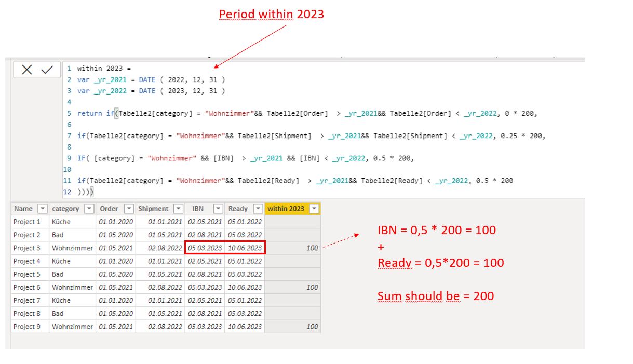Click formula line 1 'within 2023 ='
Screen dimensions: 633x364
pyautogui.click(x=104, y=68)
